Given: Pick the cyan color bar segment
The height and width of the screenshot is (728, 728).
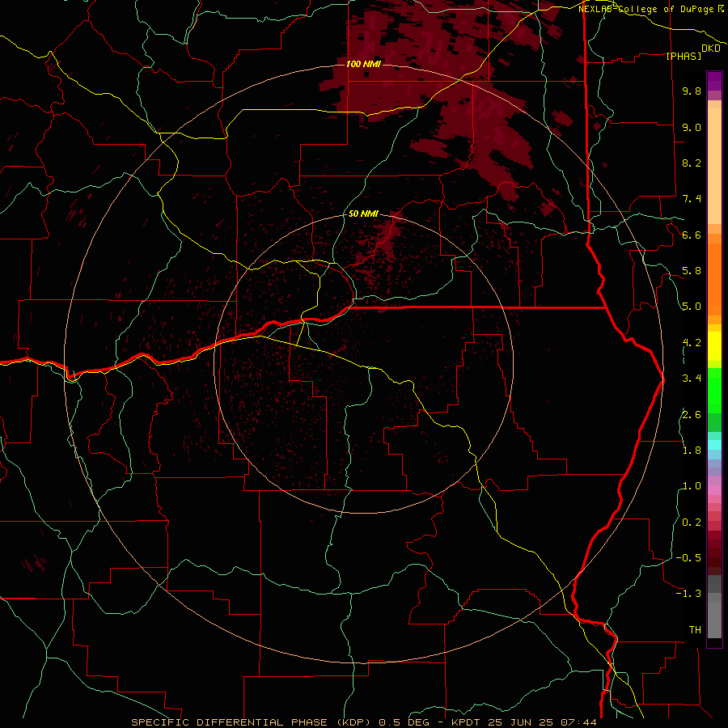Looking at the screenshot, I should (714, 445).
